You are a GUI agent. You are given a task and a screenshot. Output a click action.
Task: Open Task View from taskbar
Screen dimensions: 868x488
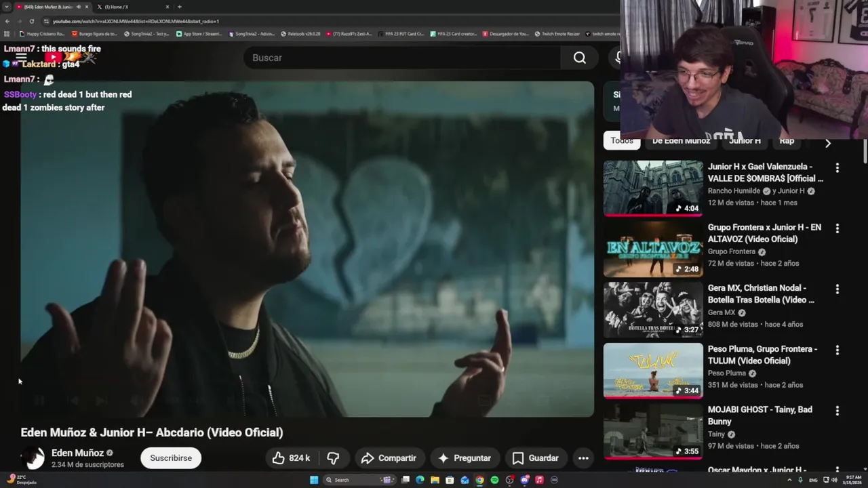click(405, 480)
